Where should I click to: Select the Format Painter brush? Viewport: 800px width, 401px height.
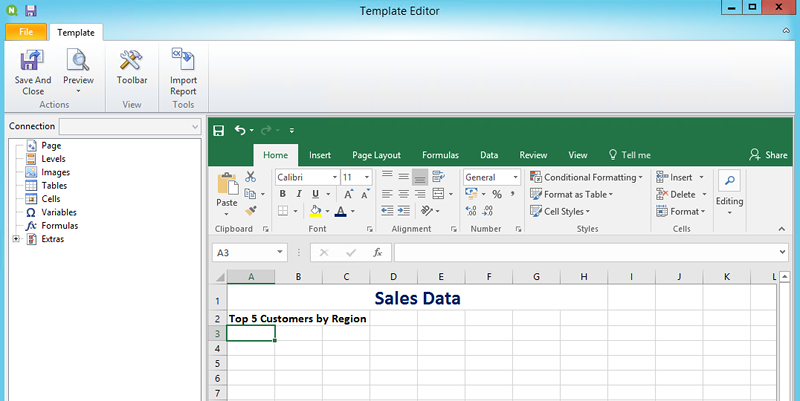[x=251, y=211]
